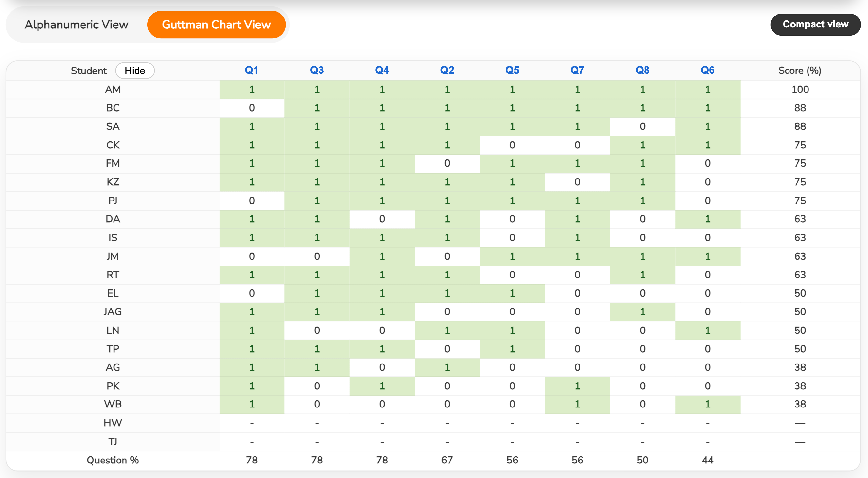868x478 pixels.
Task: Select the HW student row label
Action: [113, 423]
